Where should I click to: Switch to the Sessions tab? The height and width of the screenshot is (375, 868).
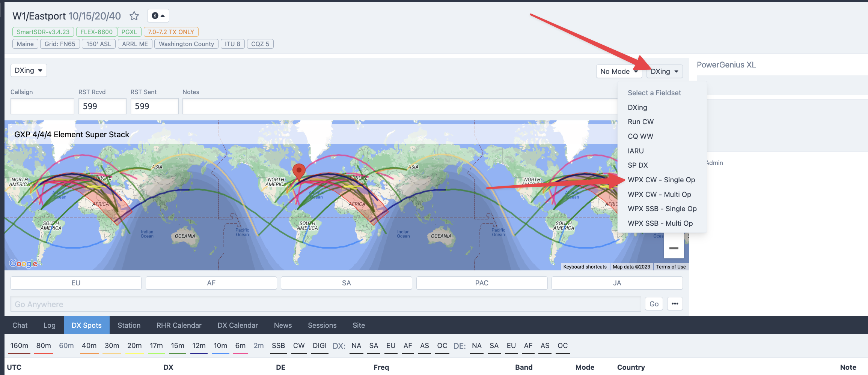[x=322, y=325]
